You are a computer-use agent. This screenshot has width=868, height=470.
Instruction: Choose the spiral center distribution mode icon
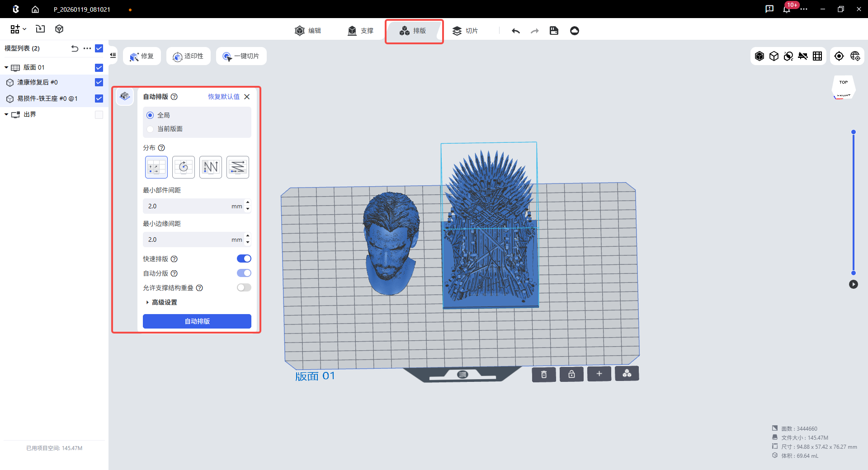click(184, 167)
